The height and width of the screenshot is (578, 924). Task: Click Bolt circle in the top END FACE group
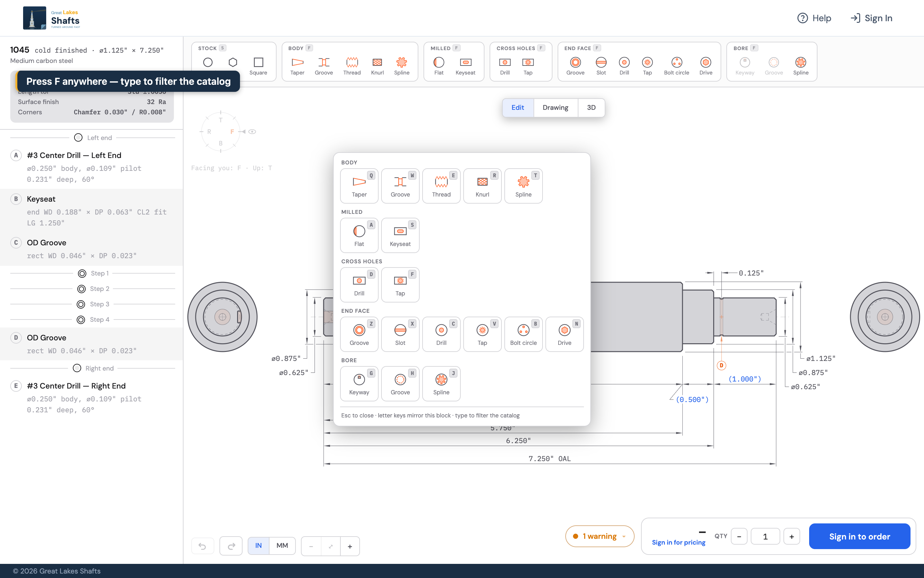click(676, 66)
